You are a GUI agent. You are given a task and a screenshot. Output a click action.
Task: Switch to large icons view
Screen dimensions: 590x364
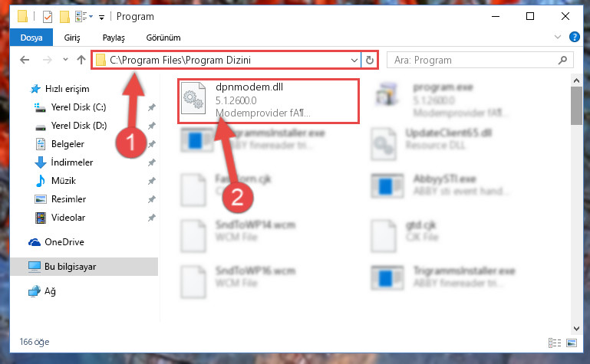tap(572, 343)
